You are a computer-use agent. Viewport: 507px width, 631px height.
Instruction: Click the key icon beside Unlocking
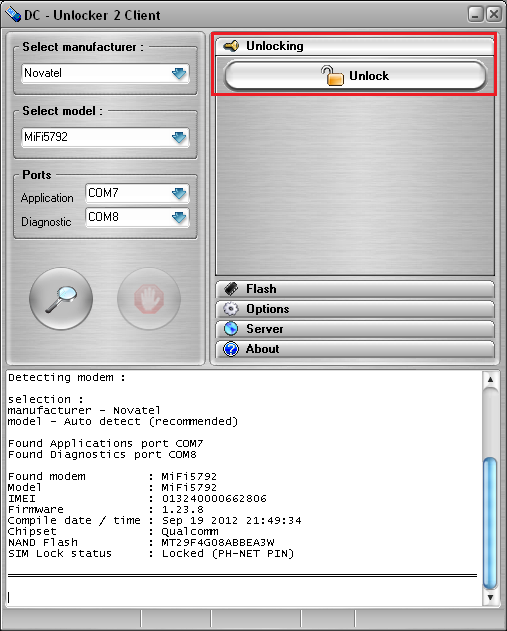click(231, 46)
